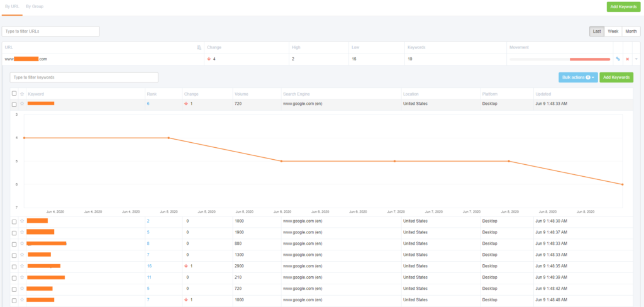644x307 pixels.
Task: Click the volume value 2900
Action: (239, 266)
